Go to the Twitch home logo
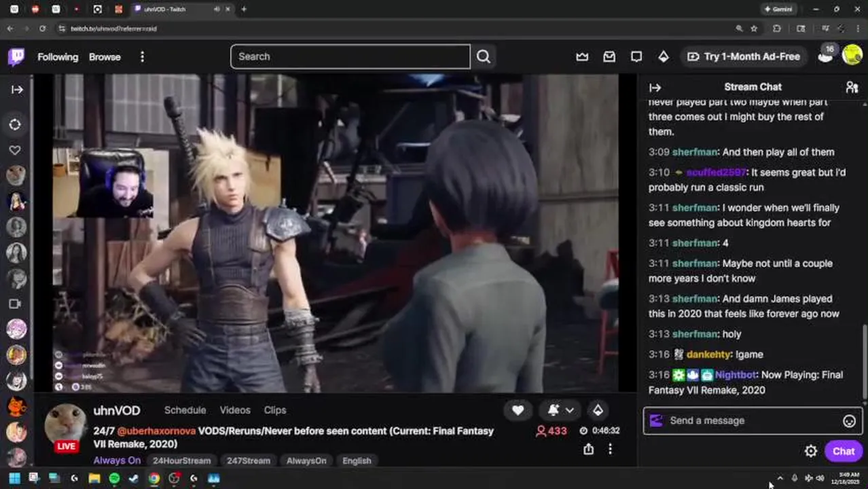 (x=16, y=56)
